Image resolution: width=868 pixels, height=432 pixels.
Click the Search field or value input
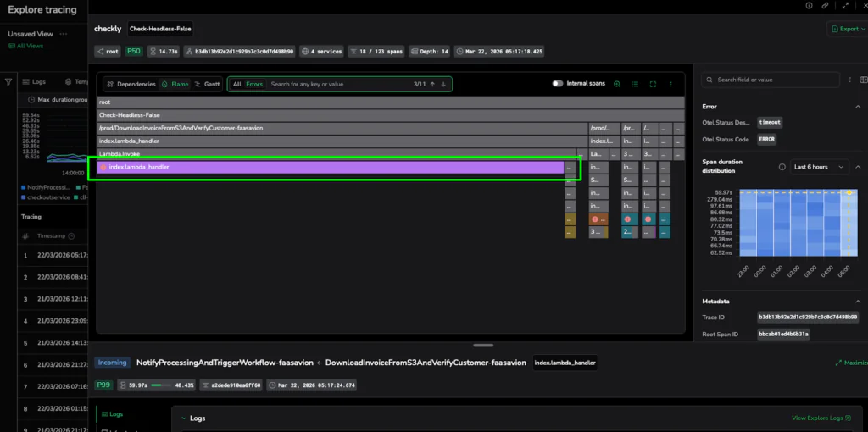[x=776, y=80]
